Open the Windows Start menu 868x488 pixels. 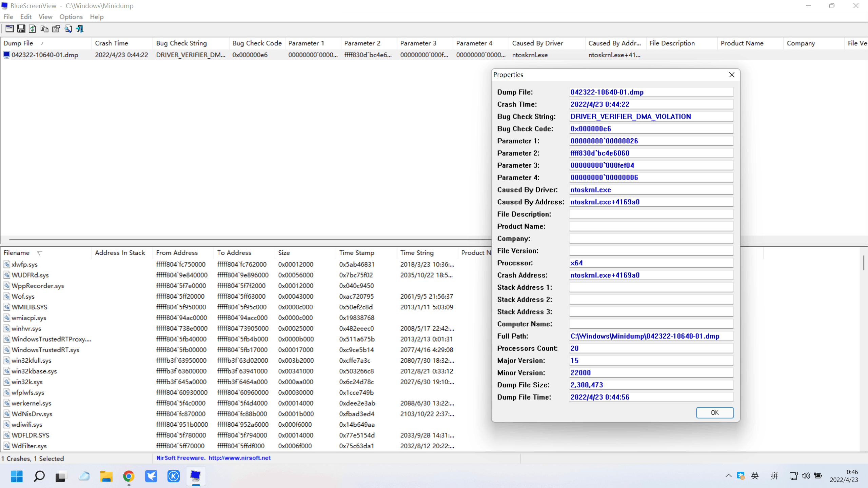point(17,476)
